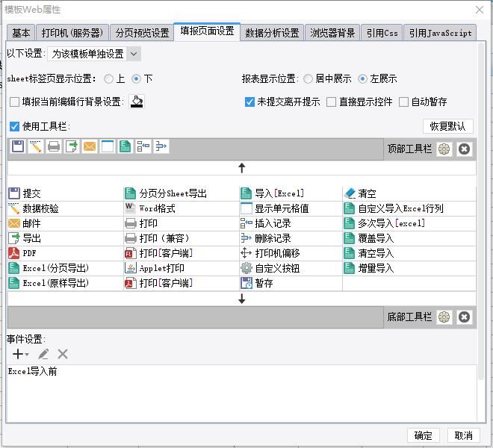Enable 填报当前编辑行背景设置 checkbox
Viewport: 493px width, 448px height.
click(x=14, y=102)
